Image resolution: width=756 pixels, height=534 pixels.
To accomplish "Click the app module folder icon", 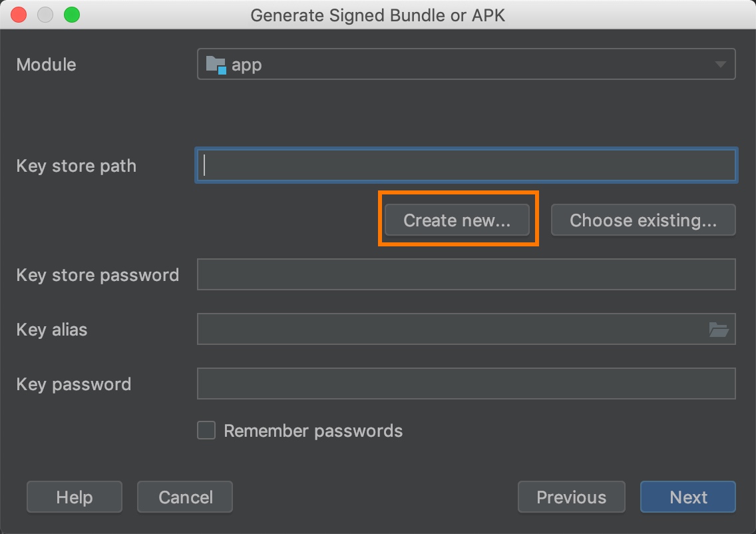I will click(216, 65).
